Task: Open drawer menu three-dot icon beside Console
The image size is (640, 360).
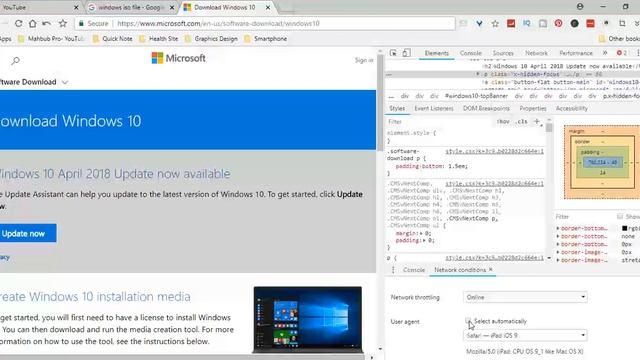Action: [x=393, y=270]
